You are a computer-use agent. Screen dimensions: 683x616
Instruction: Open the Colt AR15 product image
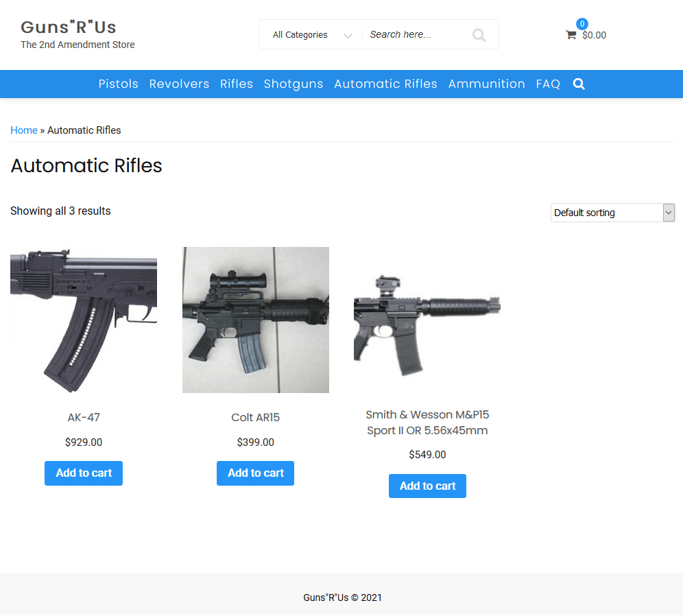[256, 320]
